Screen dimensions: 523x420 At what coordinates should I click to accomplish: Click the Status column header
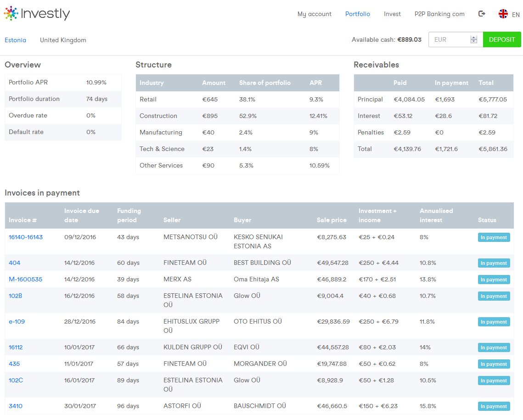(487, 220)
